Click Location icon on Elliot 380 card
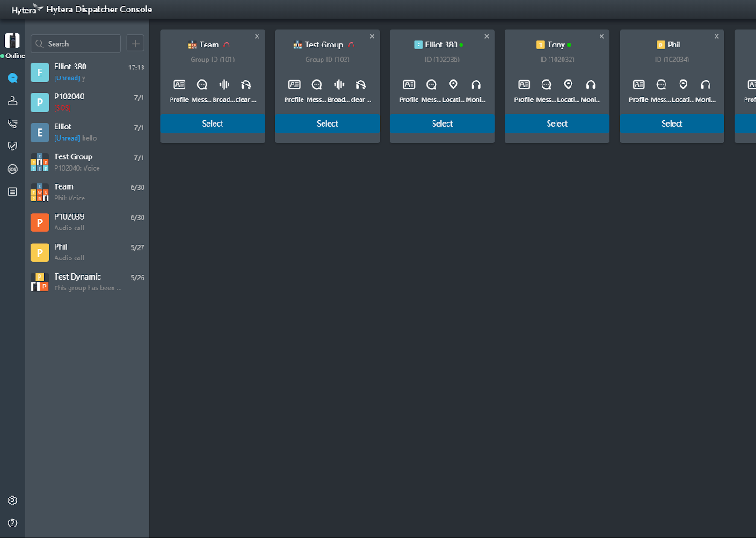This screenshot has width=756, height=538. (x=454, y=84)
